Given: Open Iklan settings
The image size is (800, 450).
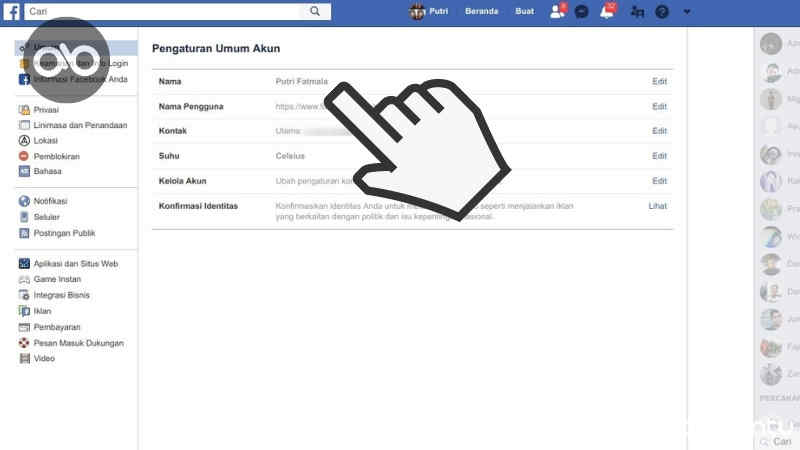Looking at the screenshot, I should click(x=42, y=311).
